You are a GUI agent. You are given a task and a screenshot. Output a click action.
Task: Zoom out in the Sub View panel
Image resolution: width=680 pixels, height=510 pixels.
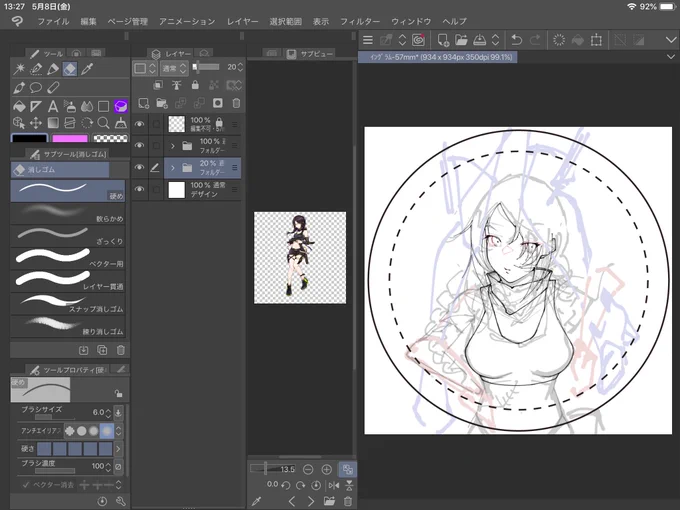308,469
